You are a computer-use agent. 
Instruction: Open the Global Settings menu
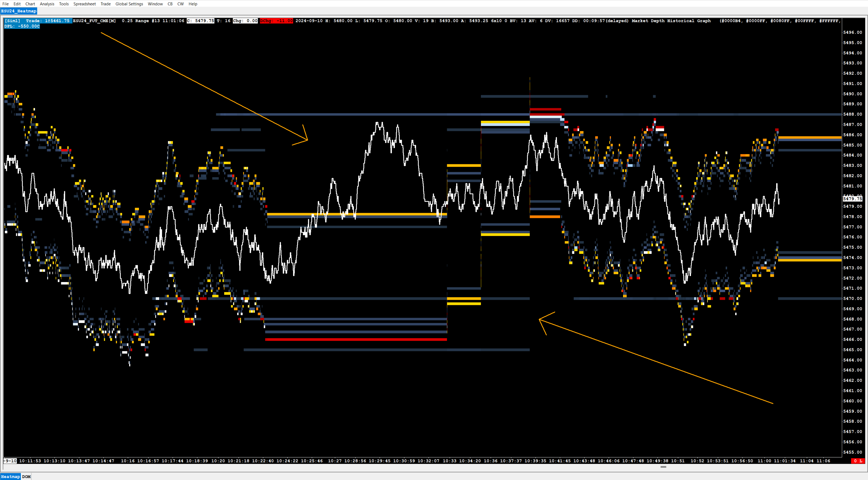(x=129, y=4)
